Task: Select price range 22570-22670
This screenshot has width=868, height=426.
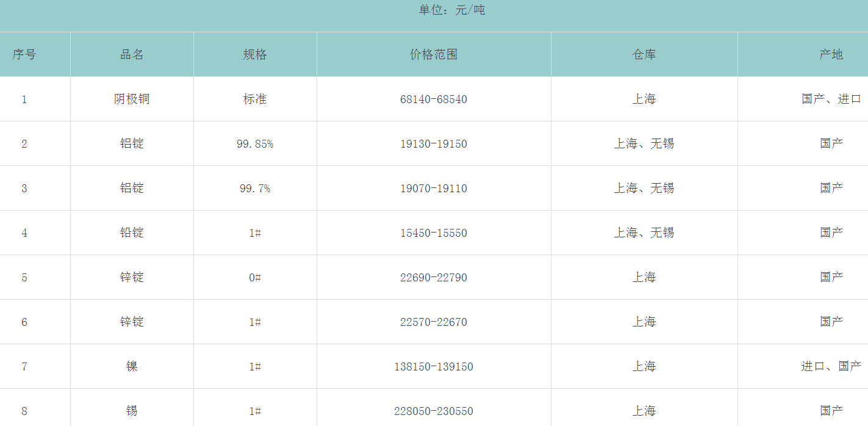Action: tap(434, 322)
